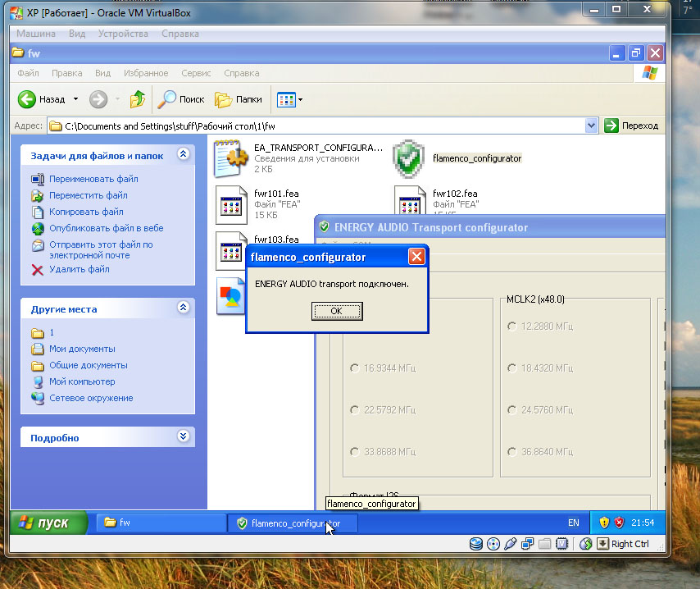Select the fwr102.fea file icon
This screenshot has width=700, height=589.
coord(410,201)
